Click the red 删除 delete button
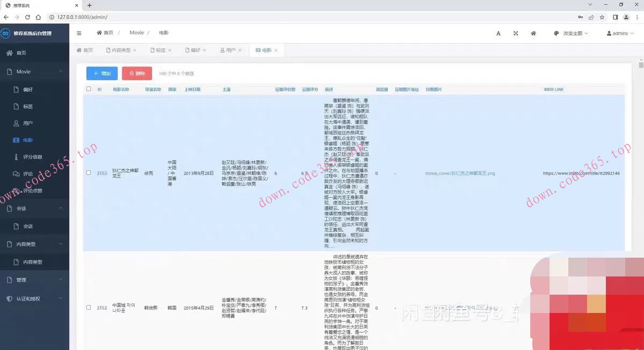The width and height of the screenshot is (644, 350). point(137,74)
